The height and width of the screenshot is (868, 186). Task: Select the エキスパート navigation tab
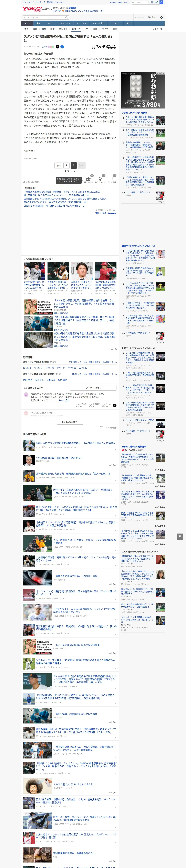pyautogui.click(x=64, y=23)
